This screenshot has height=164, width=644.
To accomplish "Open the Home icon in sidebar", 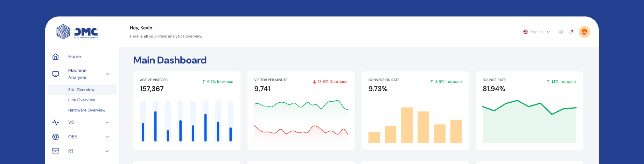I will (55, 56).
